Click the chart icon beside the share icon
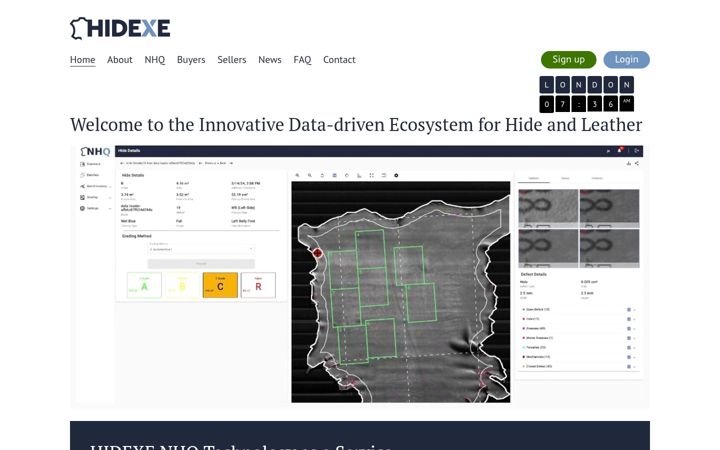The height and width of the screenshot is (450, 720). [629, 163]
